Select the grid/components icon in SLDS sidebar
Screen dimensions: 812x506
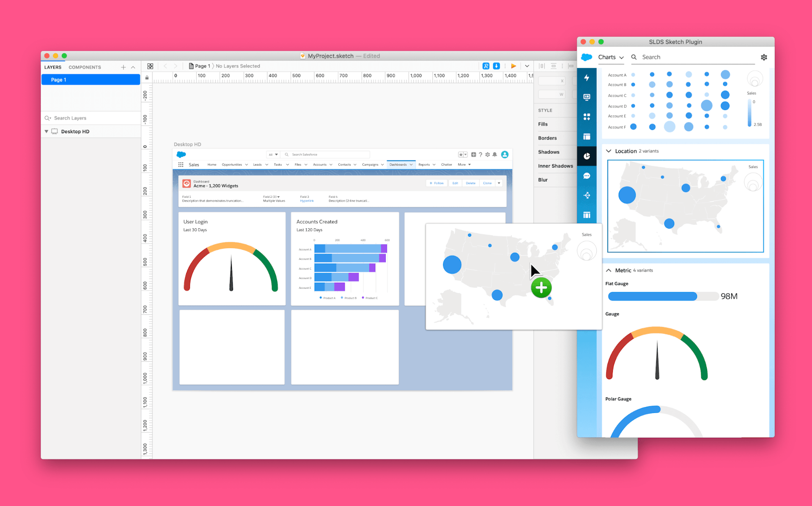[587, 117]
